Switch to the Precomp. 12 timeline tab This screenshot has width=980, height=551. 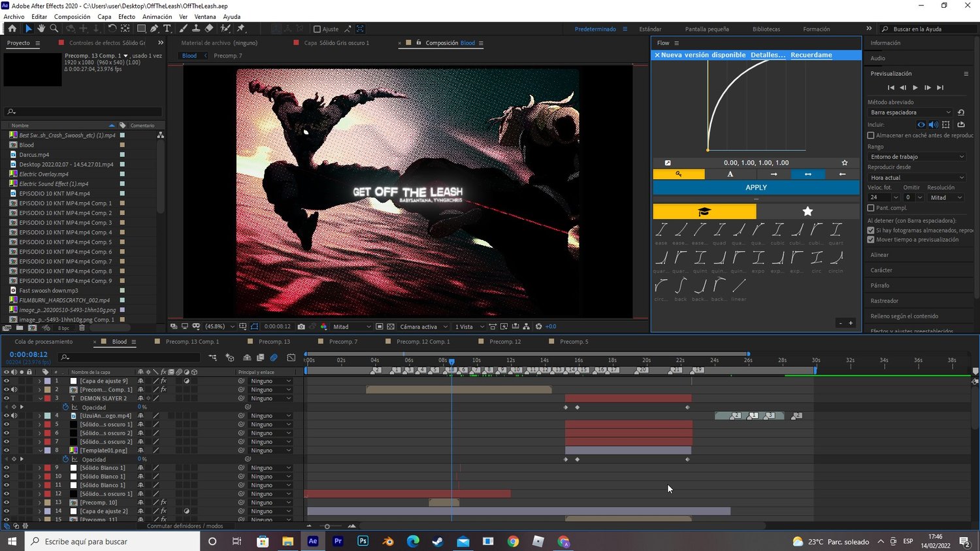[x=505, y=342]
